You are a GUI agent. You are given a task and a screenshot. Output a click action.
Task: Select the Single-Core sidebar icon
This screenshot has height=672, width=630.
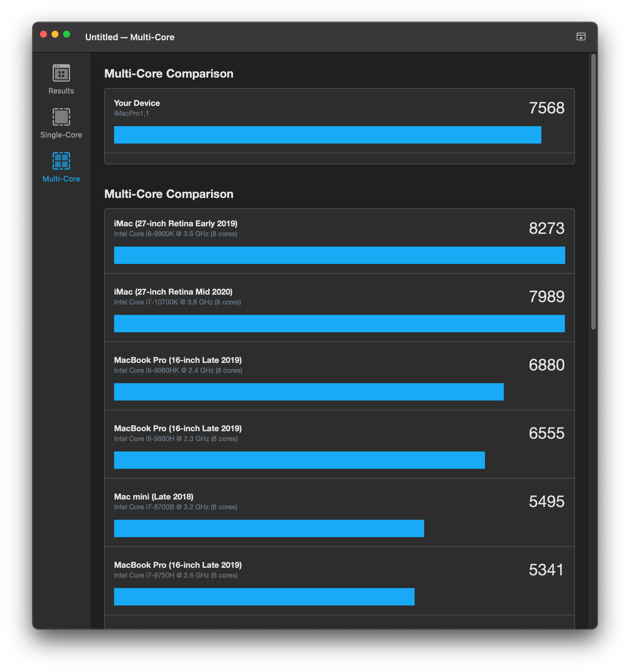coord(61,117)
